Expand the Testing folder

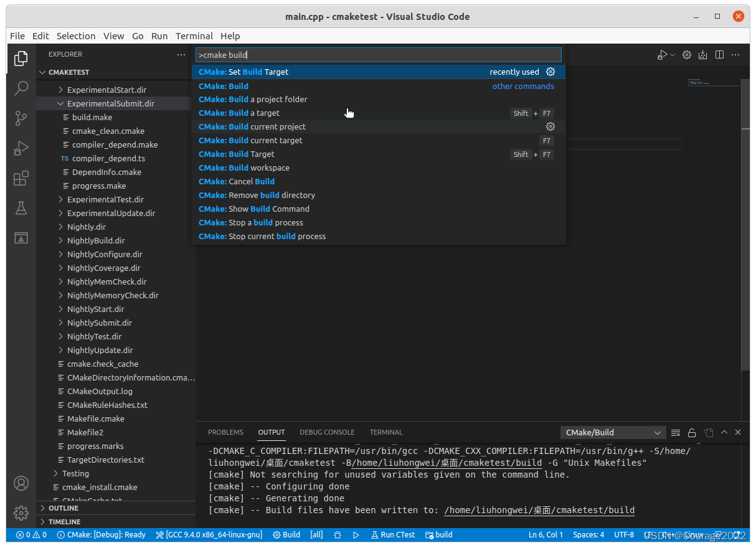coord(55,474)
